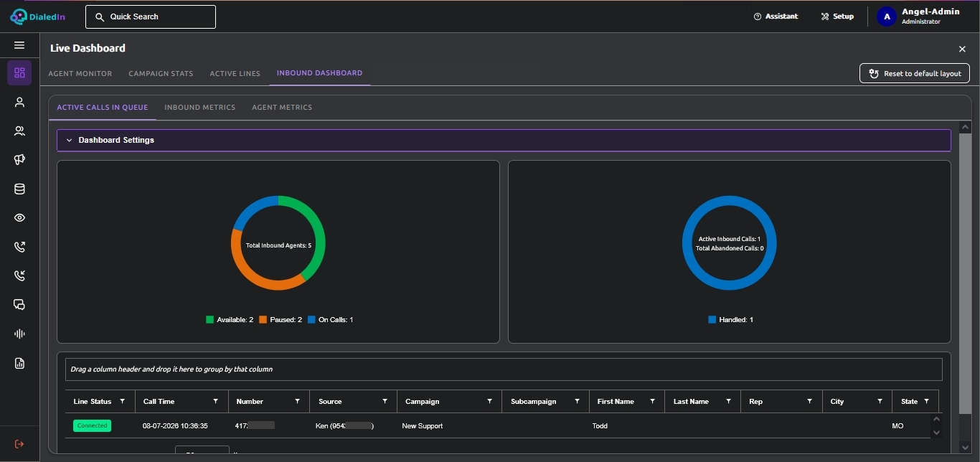This screenshot has width=980, height=462.
Task: Switch to the Inbound Metrics tab
Action: tap(200, 108)
